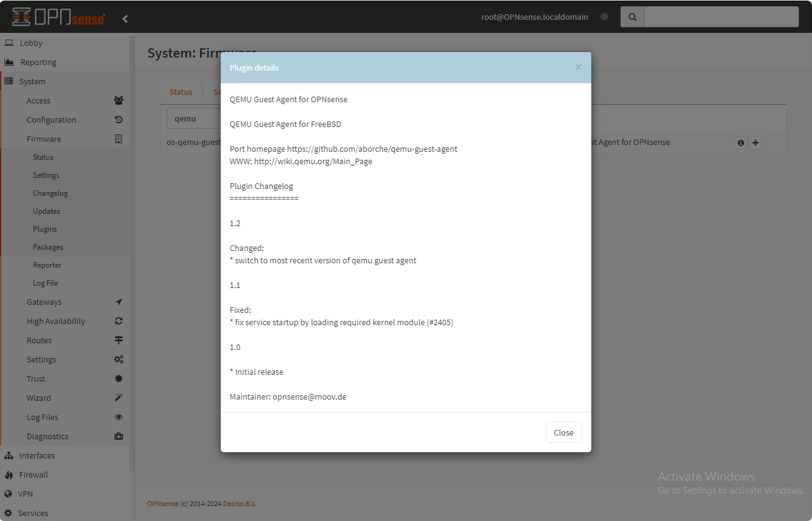Click the Gateways arrow icon

(118, 302)
